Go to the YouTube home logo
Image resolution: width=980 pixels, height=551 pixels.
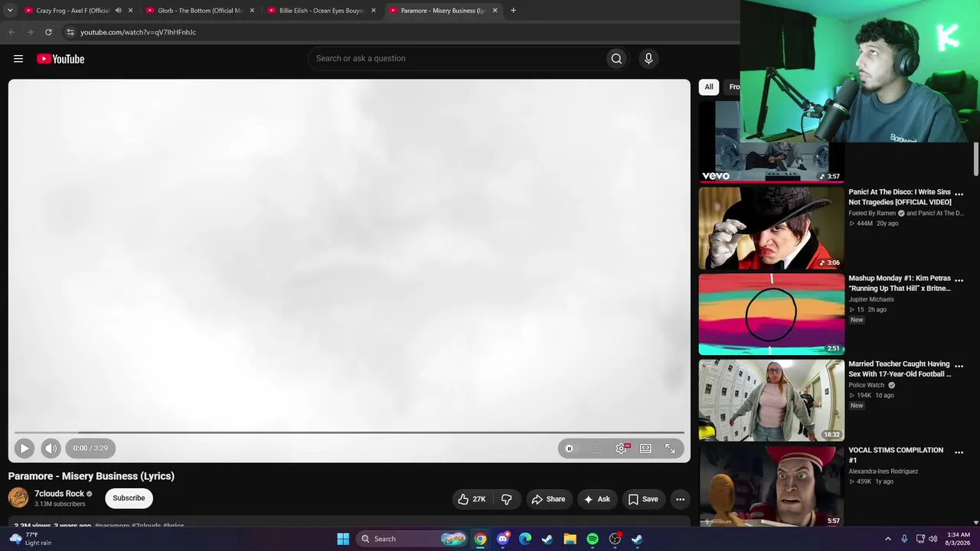(x=60, y=59)
